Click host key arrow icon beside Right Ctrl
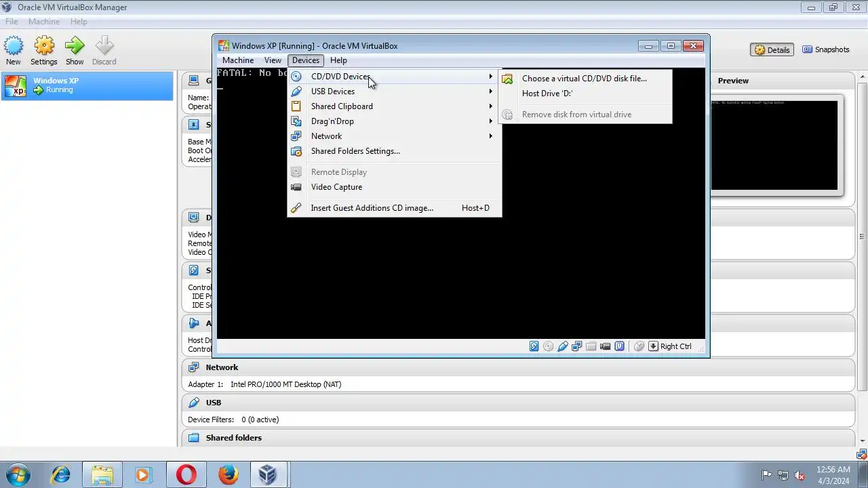Image resolution: width=868 pixels, height=488 pixels. [x=654, y=346]
